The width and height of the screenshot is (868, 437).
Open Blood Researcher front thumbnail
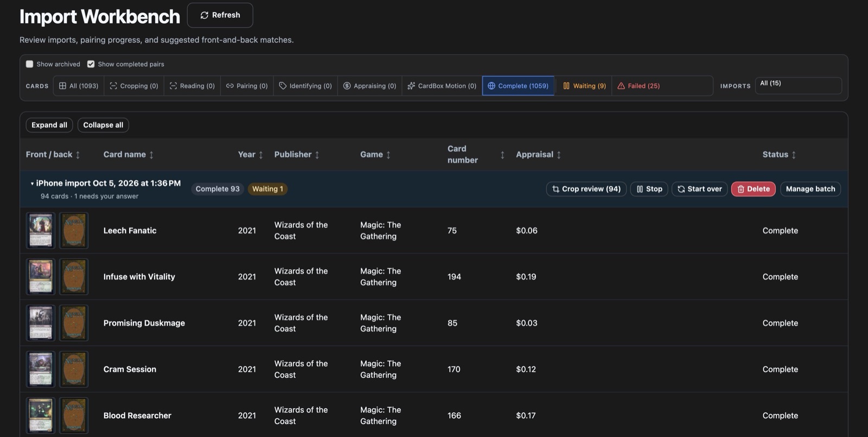pyautogui.click(x=41, y=415)
